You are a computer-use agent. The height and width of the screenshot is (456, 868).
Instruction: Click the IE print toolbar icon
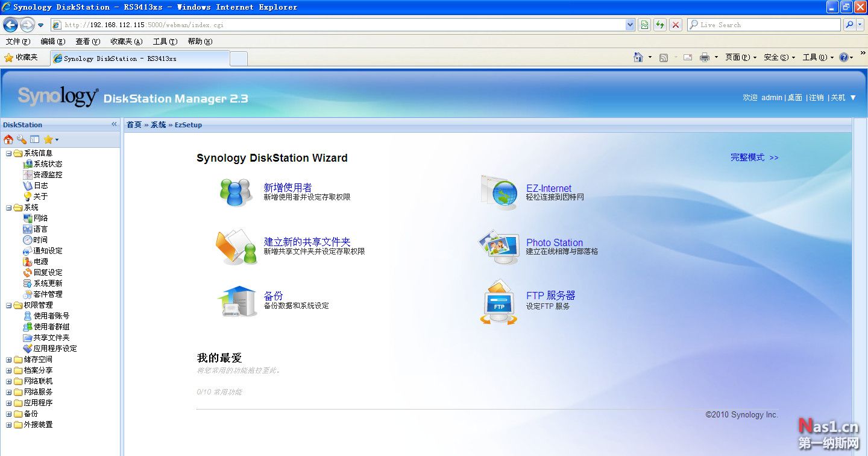point(704,57)
